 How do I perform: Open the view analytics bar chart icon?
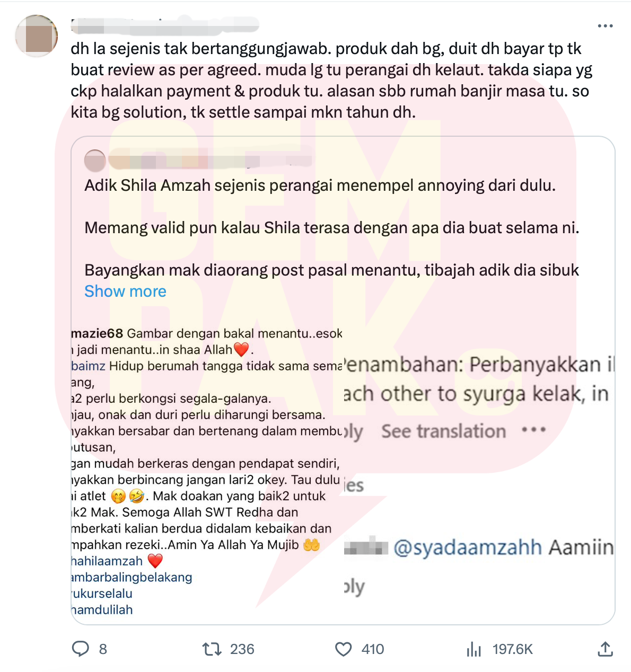[474, 649]
